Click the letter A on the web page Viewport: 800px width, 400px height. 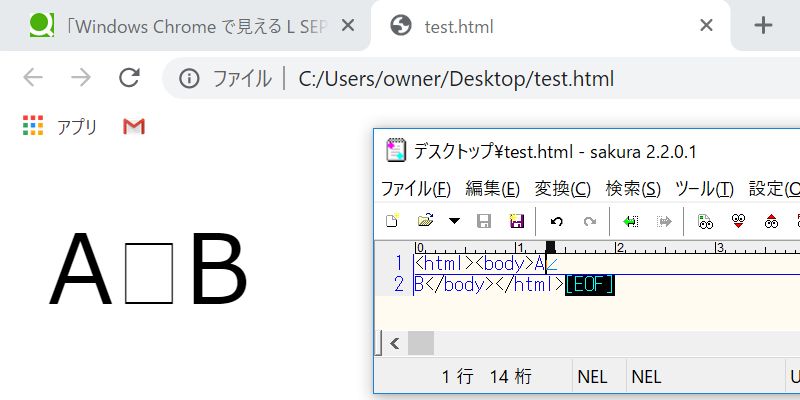click(80, 268)
